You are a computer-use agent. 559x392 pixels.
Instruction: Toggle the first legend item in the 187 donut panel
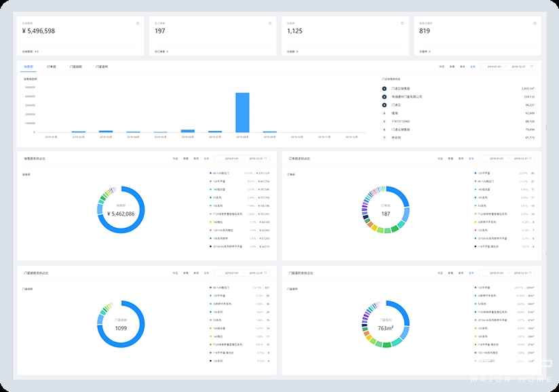click(x=476, y=174)
